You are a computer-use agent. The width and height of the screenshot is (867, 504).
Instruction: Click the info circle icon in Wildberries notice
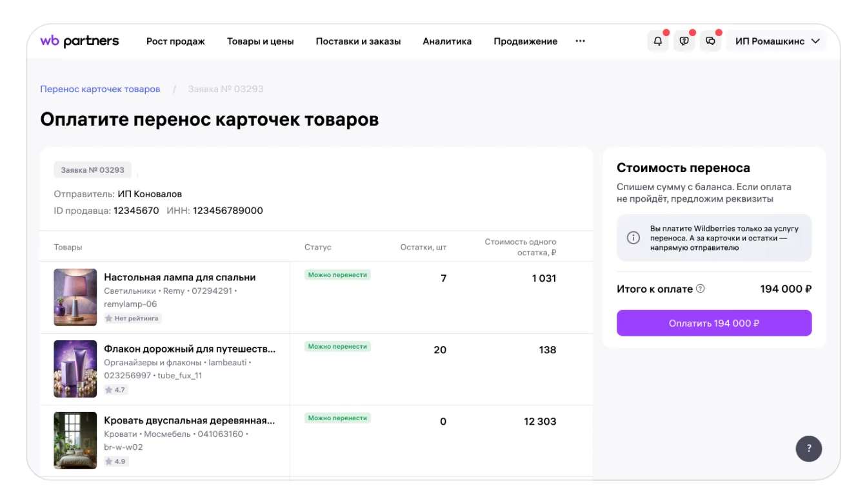633,238
